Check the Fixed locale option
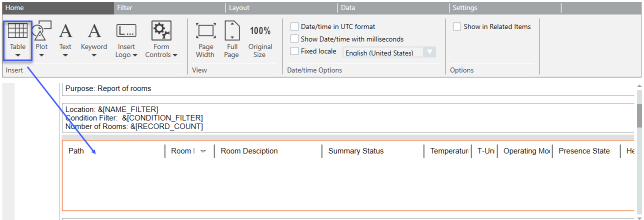Viewport: 644px width, 220px height. pos(294,51)
